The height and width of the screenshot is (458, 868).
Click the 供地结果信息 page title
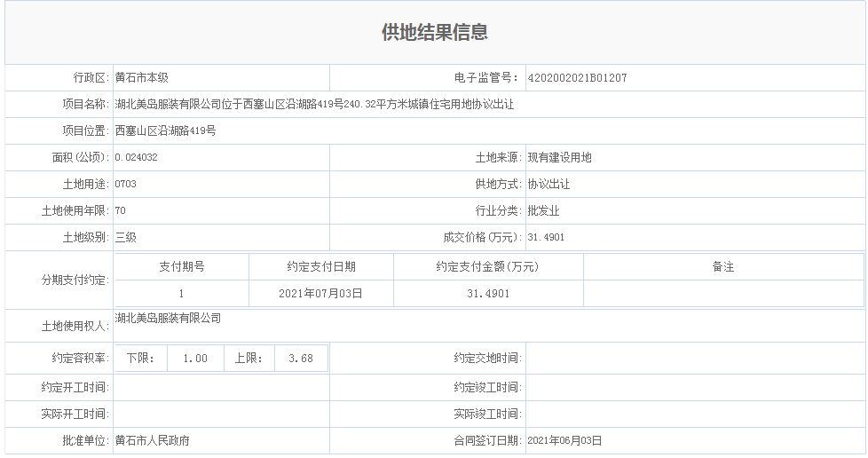pos(434,33)
